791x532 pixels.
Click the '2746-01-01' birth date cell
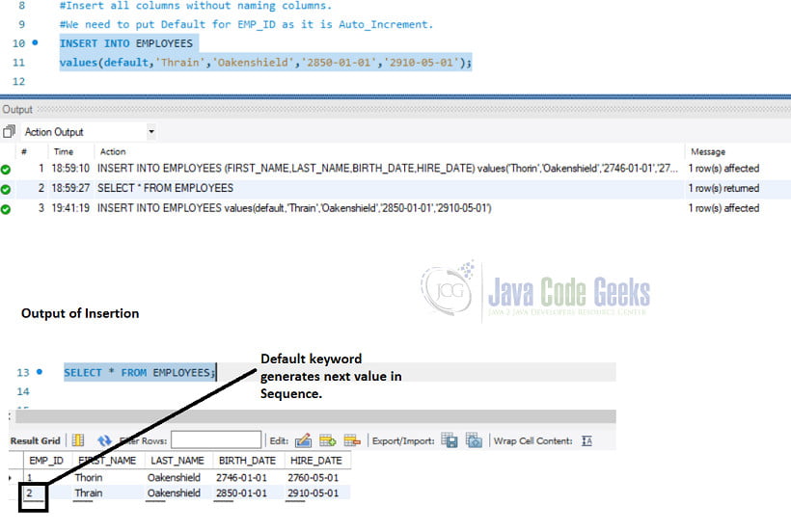tap(241, 477)
